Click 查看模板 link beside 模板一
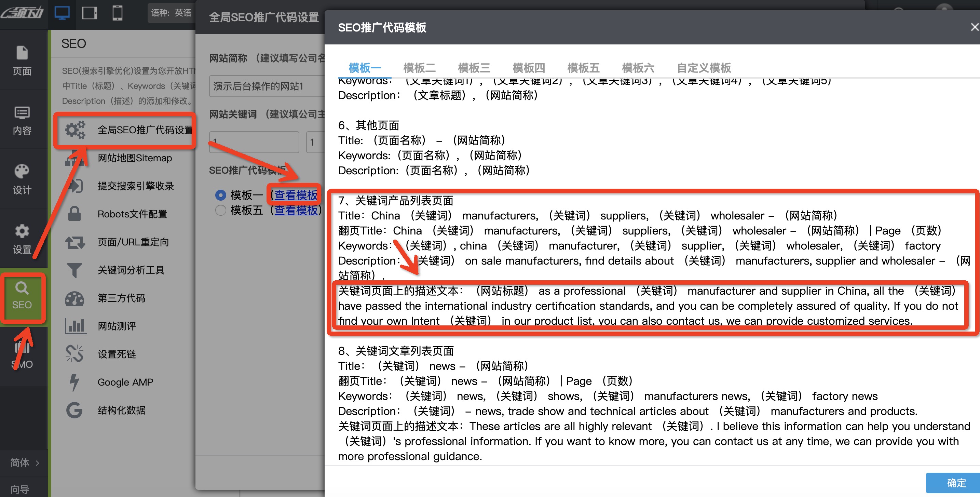The height and width of the screenshot is (497, 980). coord(296,195)
